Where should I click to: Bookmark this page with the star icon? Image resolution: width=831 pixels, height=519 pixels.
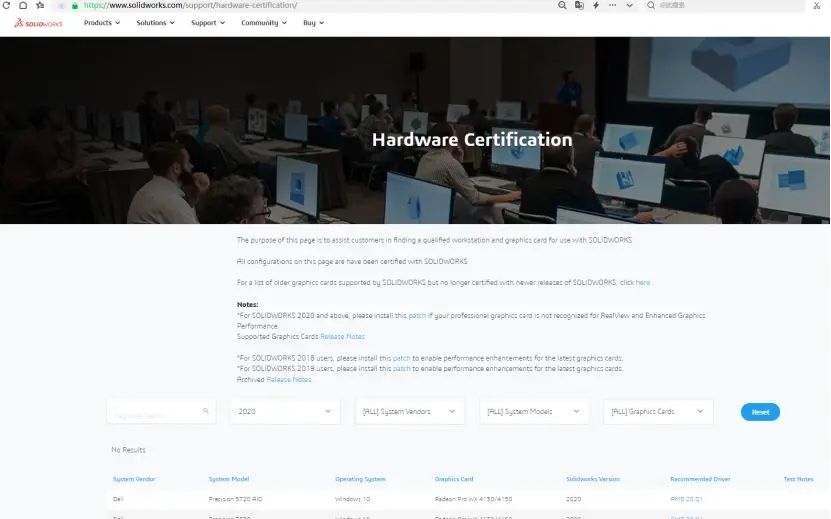[x=40, y=5]
